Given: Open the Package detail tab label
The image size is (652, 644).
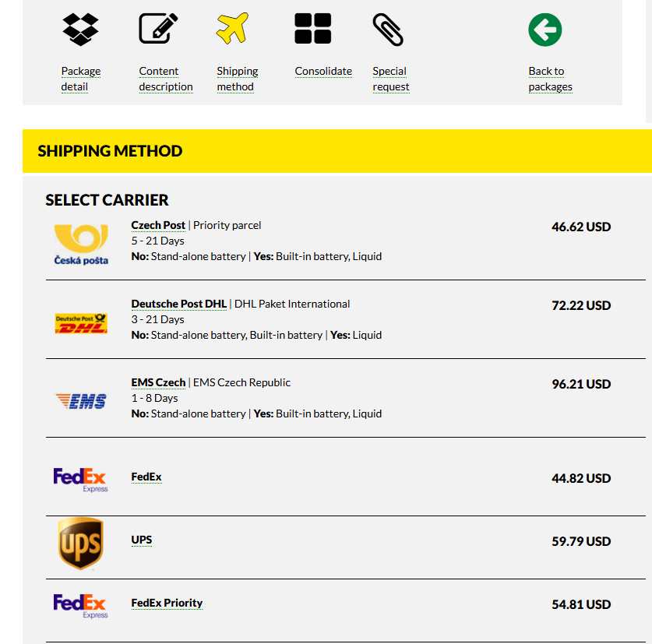Looking at the screenshot, I should tap(80, 79).
